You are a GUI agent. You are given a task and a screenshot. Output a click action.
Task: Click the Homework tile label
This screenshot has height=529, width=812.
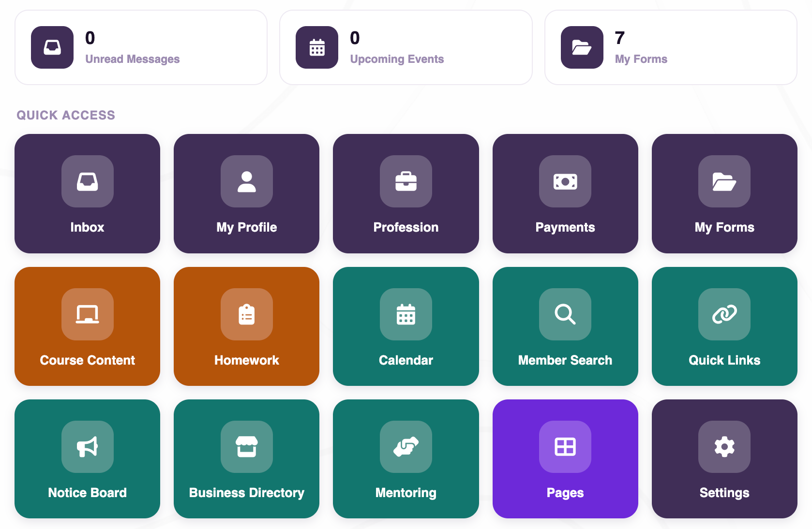click(247, 360)
